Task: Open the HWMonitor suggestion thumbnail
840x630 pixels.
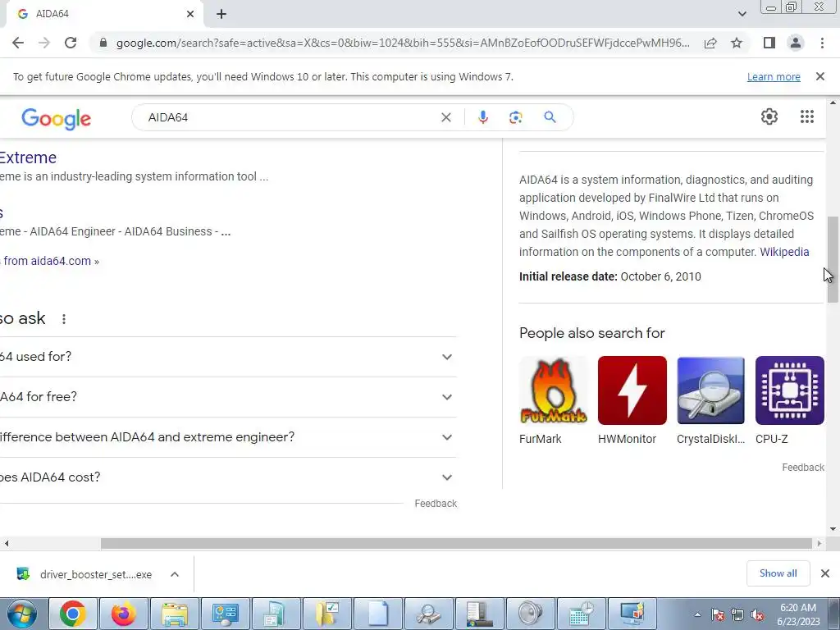Action: click(x=632, y=390)
